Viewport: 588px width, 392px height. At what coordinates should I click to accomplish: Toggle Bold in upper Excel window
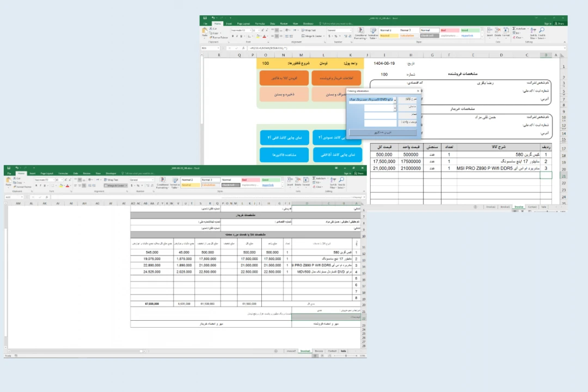233,36
